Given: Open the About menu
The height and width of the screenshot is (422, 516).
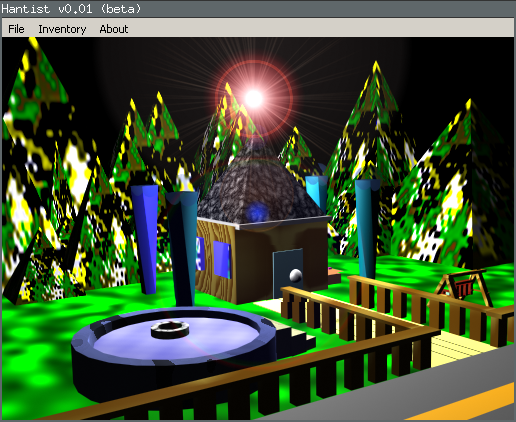Looking at the screenshot, I should [114, 29].
